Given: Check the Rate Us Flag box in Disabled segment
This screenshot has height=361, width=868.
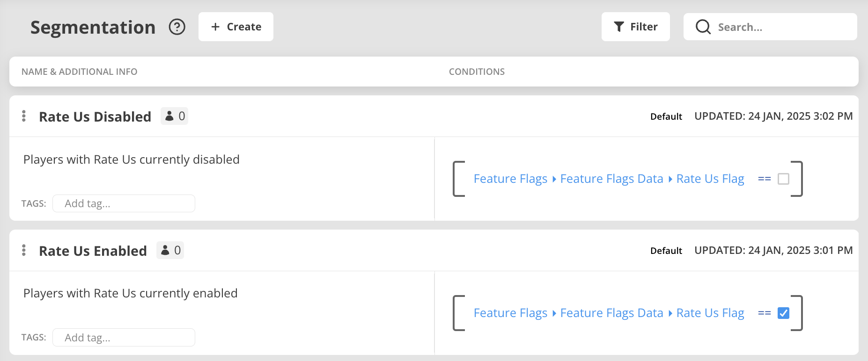Looking at the screenshot, I should 783,179.
